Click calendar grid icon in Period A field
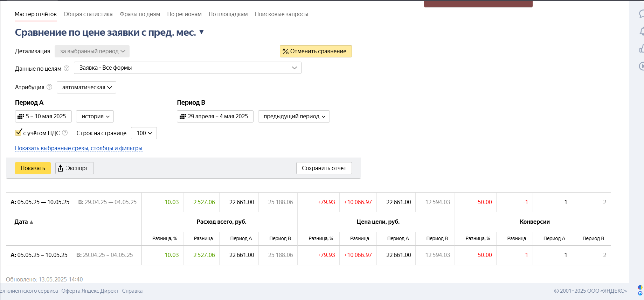This screenshot has height=300, width=644. 21,116
